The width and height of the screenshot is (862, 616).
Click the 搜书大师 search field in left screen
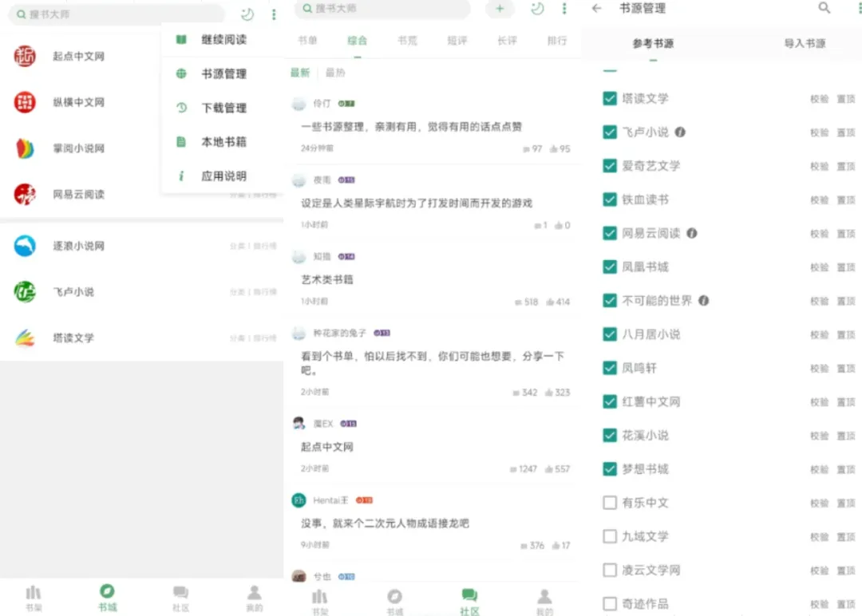(117, 14)
